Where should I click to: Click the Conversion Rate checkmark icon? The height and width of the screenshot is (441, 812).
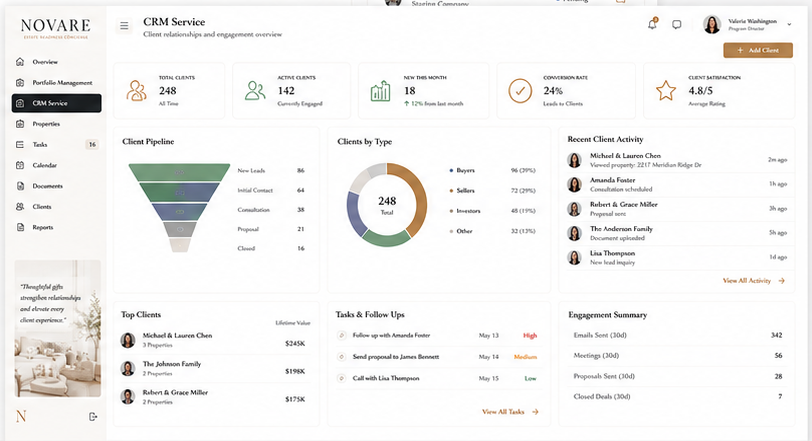click(520, 91)
